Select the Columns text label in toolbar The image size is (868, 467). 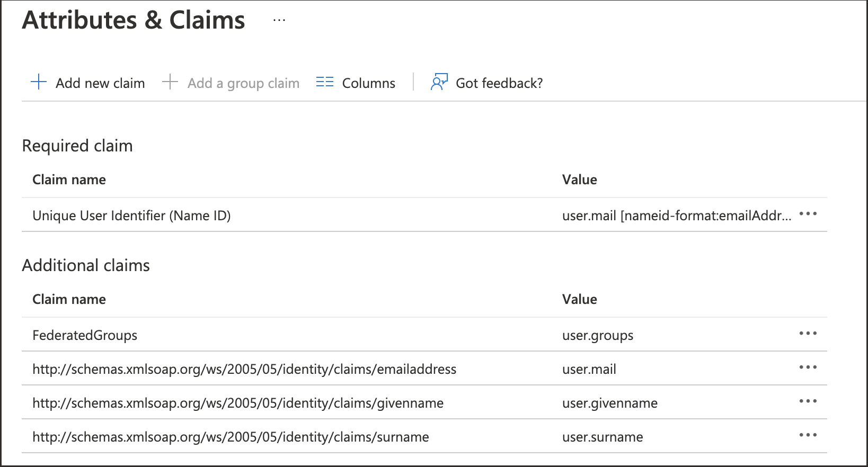(x=368, y=83)
